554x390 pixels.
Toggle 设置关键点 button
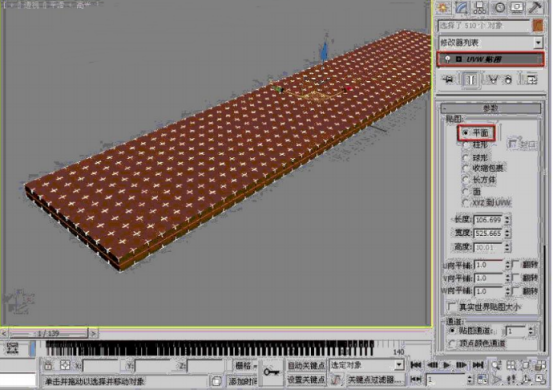(306, 380)
